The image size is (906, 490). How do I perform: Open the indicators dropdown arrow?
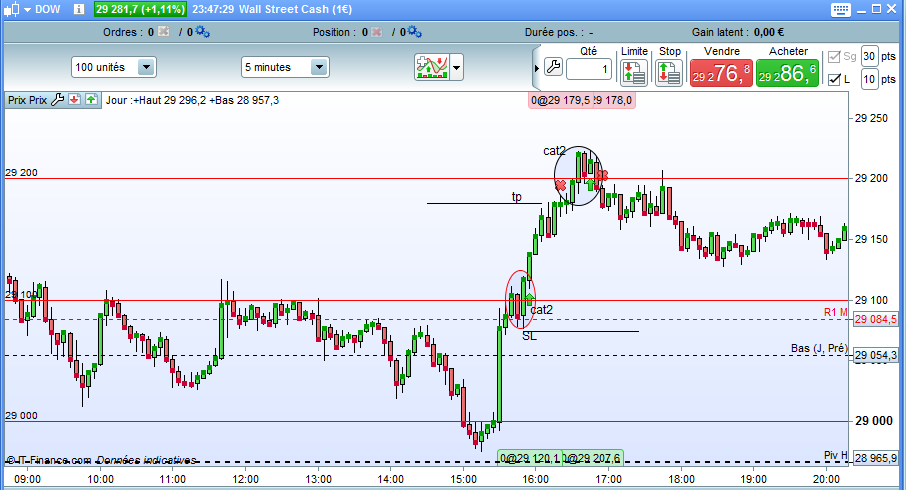[x=456, y=68]
